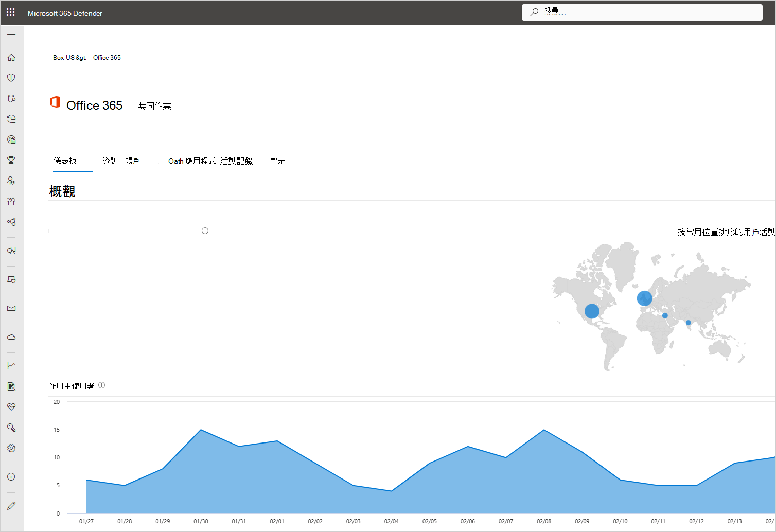Click the 概觀 heading

coord(62,191)
